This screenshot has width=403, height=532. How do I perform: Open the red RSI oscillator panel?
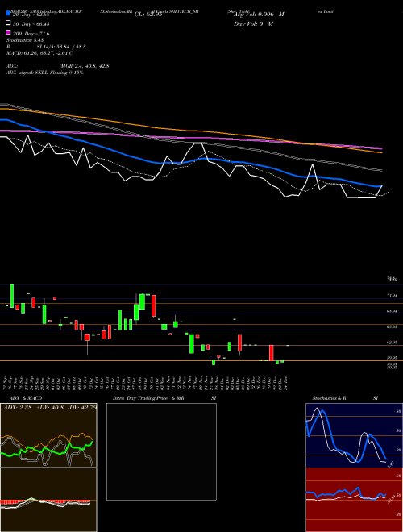pos(354,500)
